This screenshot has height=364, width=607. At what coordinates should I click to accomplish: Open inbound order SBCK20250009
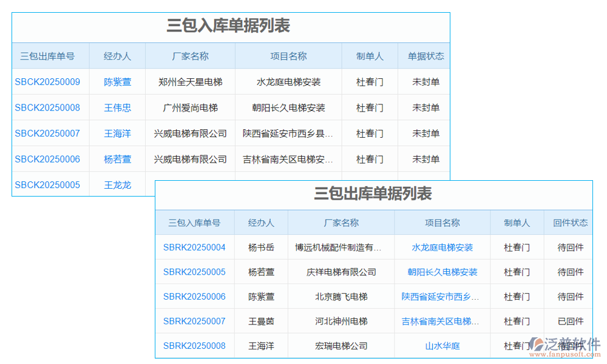[x=48, y=82]
